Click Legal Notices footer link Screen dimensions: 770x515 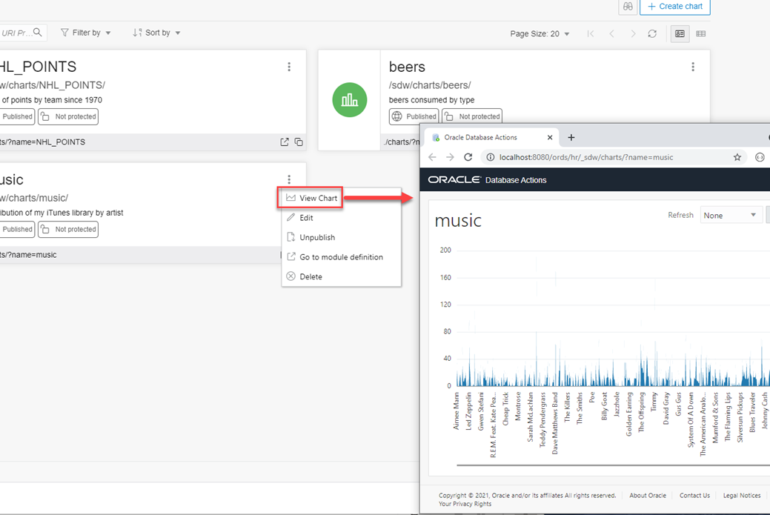coord(742,495)
